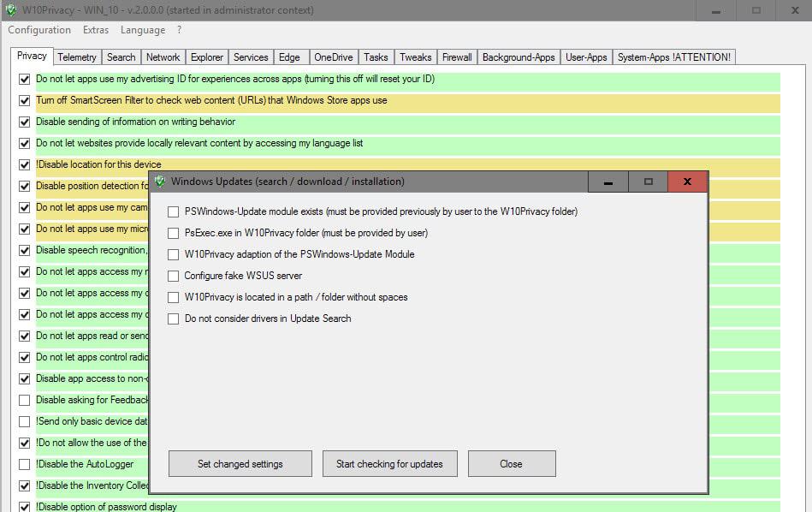The width and height of the screenshot is (812, 512).
Task: Click the Windows Updates dialog shield icon
Action: pos(160,182)
